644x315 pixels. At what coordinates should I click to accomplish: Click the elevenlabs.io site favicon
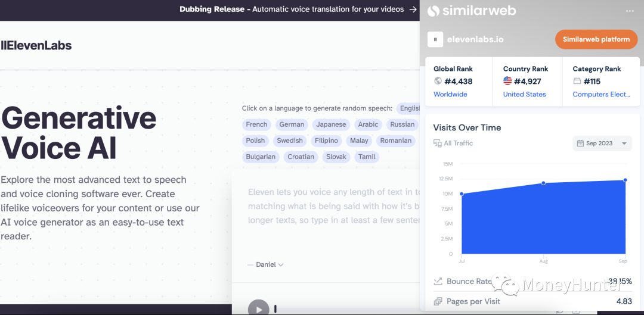coord(435,39)
